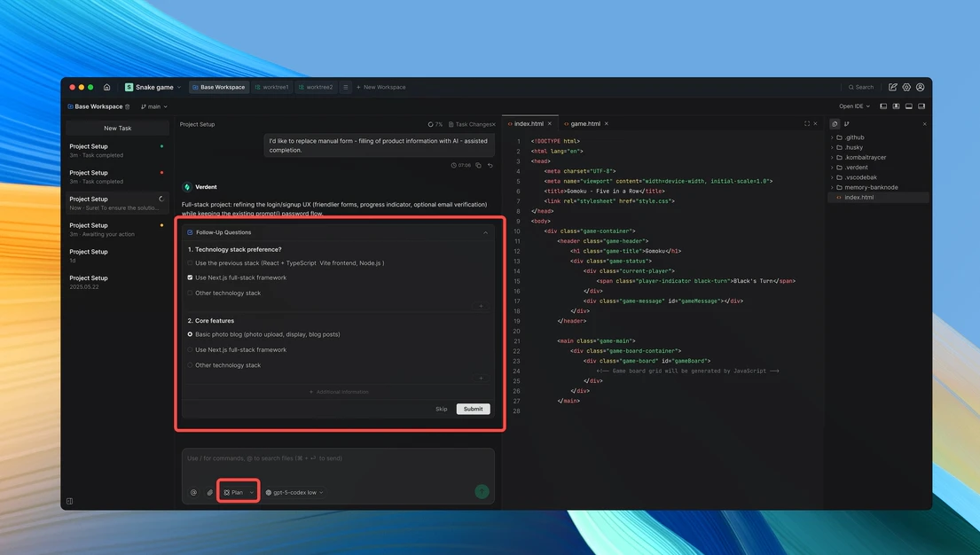The height and width of the screenshot is (555, 980).
Task: Check 'Other technology stack' under question 1
Action: pyautogui.click(x=190, y=293)
